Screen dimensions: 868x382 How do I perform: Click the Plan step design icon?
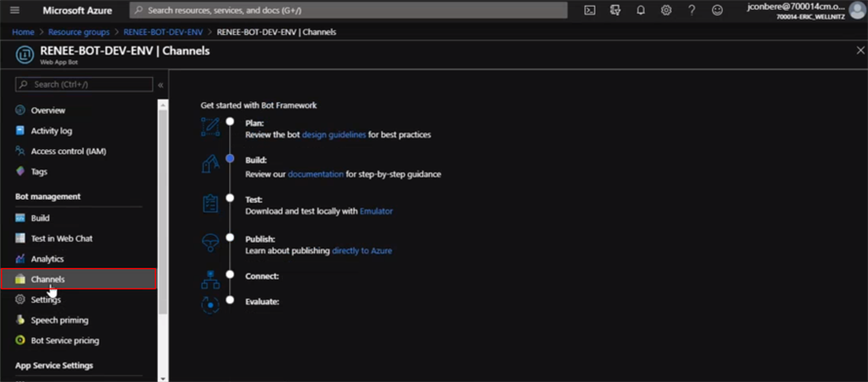(x=211, y=127)
